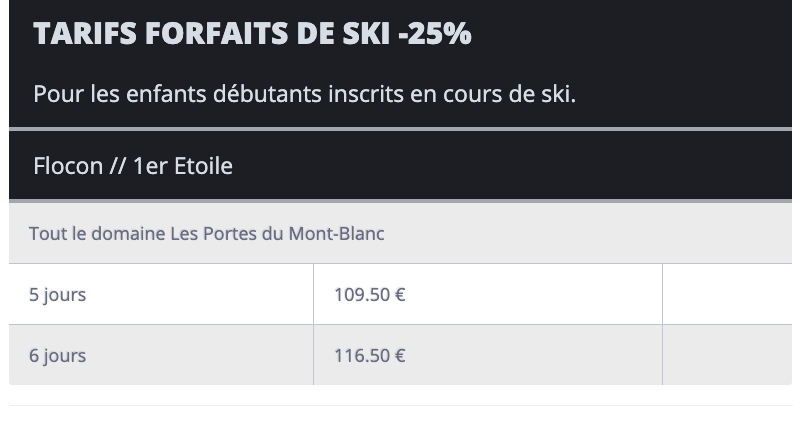807x423 pixels.
Task: Click the words 'cours de ski' in subtitle
Action: point(509,94)
